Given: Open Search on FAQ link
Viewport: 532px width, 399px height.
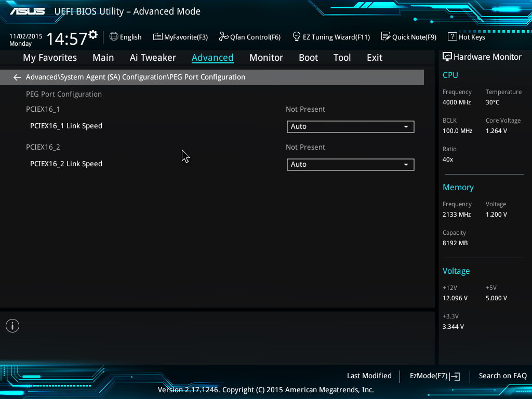Looking at the screenshot, I should [x=502, y=376].
